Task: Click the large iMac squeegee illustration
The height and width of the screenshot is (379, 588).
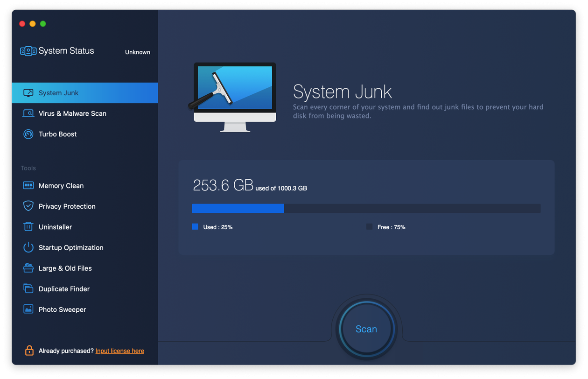Action: point(234,97)
